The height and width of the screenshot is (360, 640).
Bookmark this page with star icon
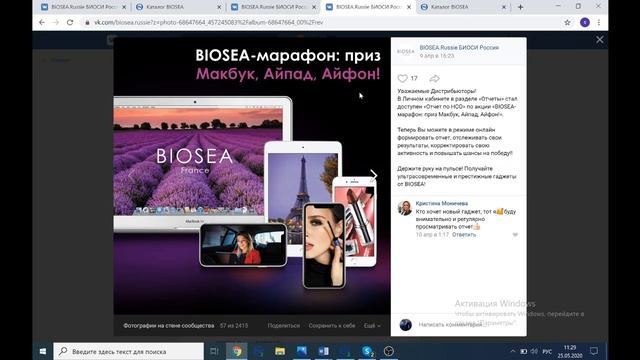(567, 22)
